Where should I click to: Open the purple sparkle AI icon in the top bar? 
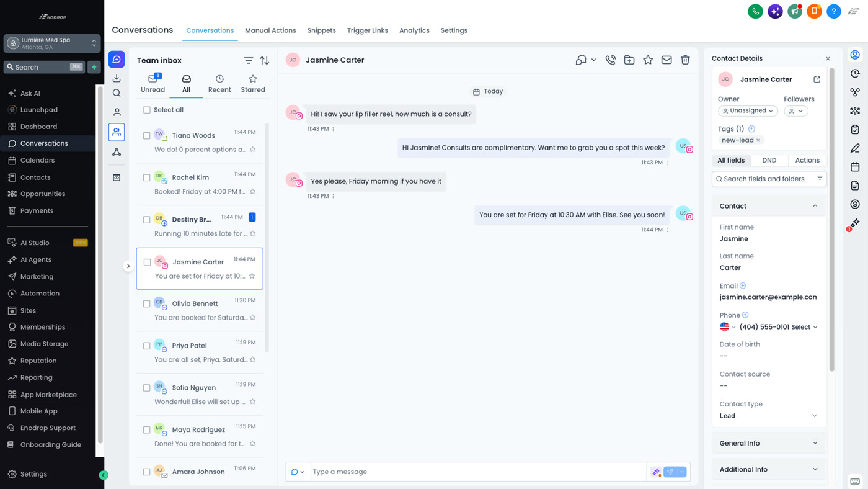click(775, 11)
